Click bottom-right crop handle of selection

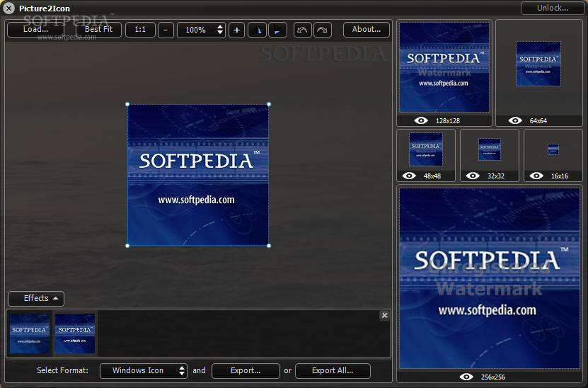point(269,246)
